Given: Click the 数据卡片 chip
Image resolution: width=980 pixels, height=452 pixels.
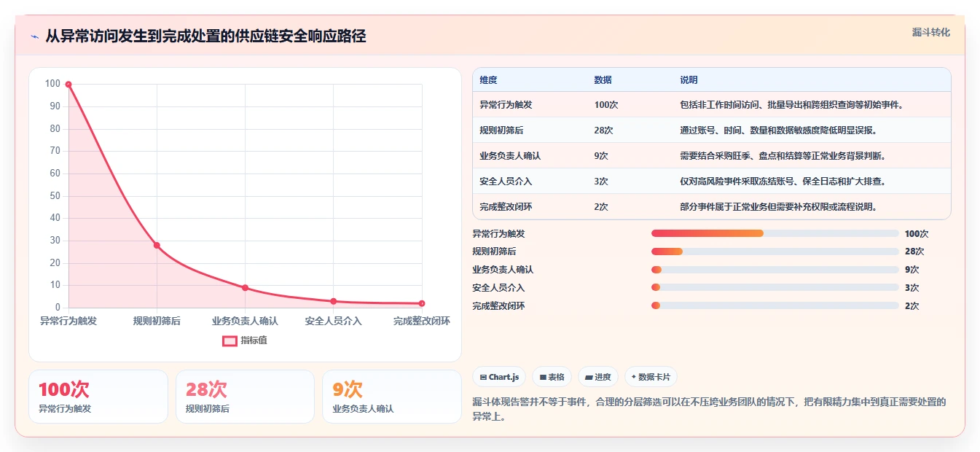Looking at the screenshot, I should (x=651, y=377).
